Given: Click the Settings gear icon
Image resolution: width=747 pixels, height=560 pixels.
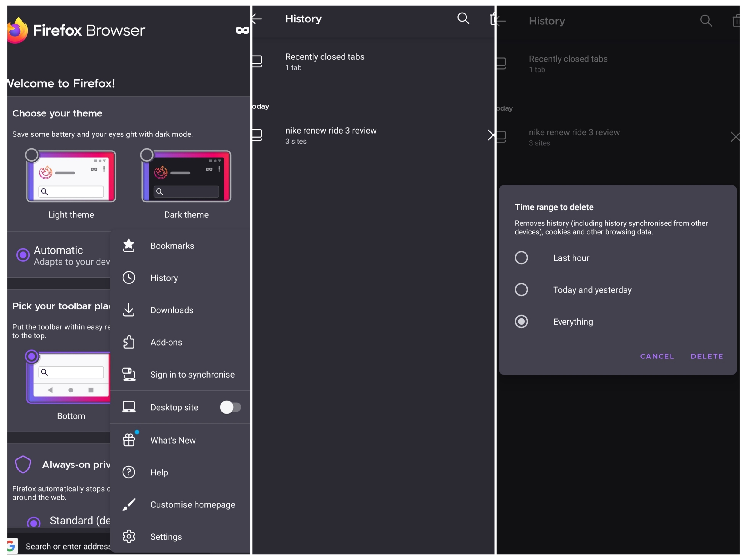Looking at the screenshot, I should tap(129, 537).
